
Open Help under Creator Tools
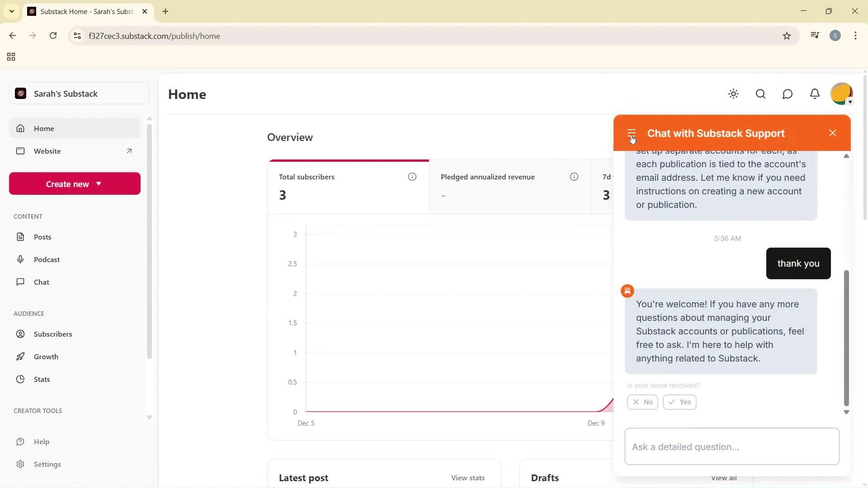point(42,441)
